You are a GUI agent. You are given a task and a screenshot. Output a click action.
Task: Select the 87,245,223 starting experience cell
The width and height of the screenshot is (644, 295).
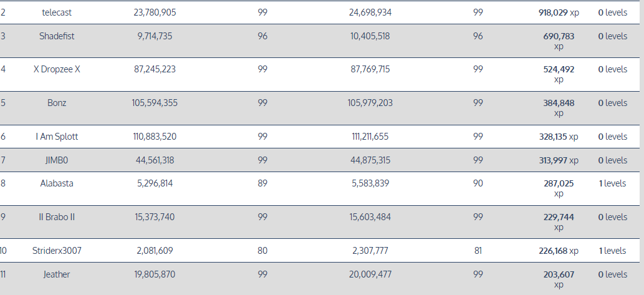tap(155, 69)
